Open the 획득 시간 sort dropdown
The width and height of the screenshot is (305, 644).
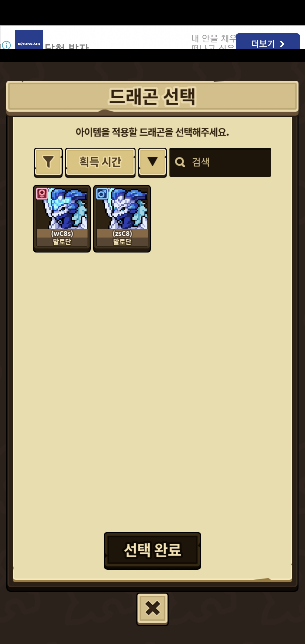click(x=100, y=162)
